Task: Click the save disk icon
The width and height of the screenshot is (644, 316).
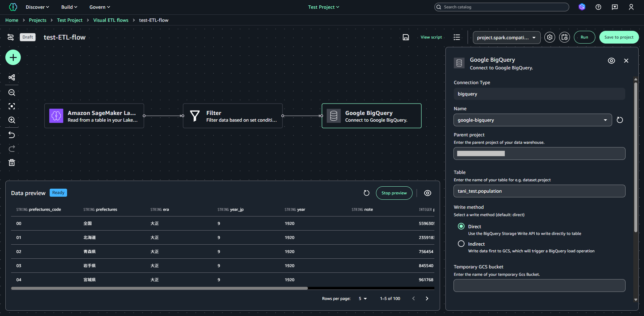Action: (x=406, y=37)
